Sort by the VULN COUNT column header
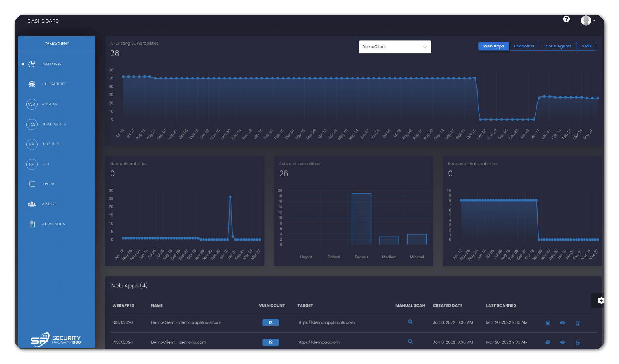This screenshot has height=364, width=619. tap(272, 305)
